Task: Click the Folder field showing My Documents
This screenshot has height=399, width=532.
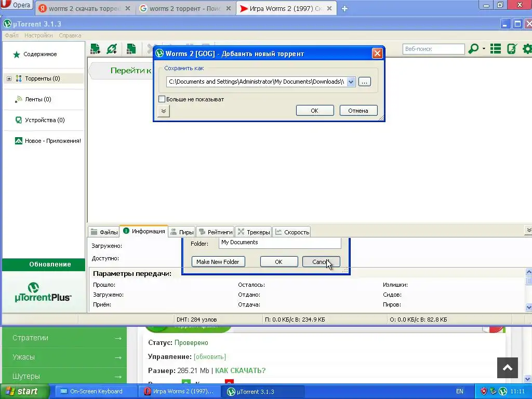Action: click(x=280, y=243)
